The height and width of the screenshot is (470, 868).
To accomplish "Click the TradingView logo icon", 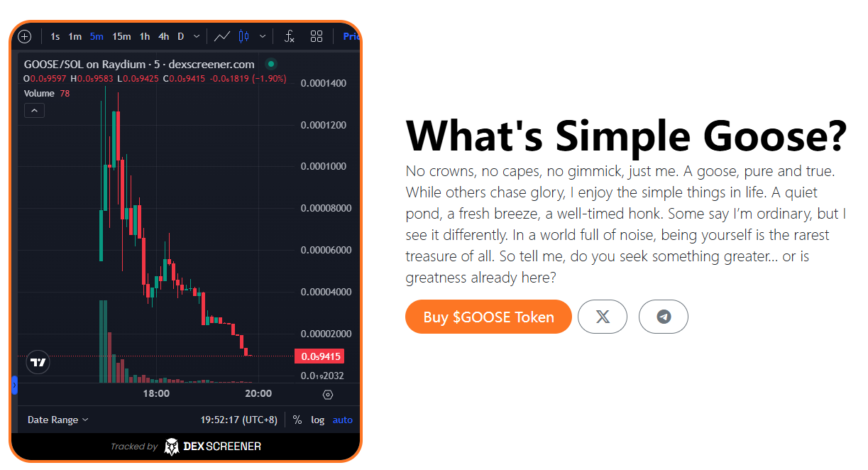I will click(38, 362).
